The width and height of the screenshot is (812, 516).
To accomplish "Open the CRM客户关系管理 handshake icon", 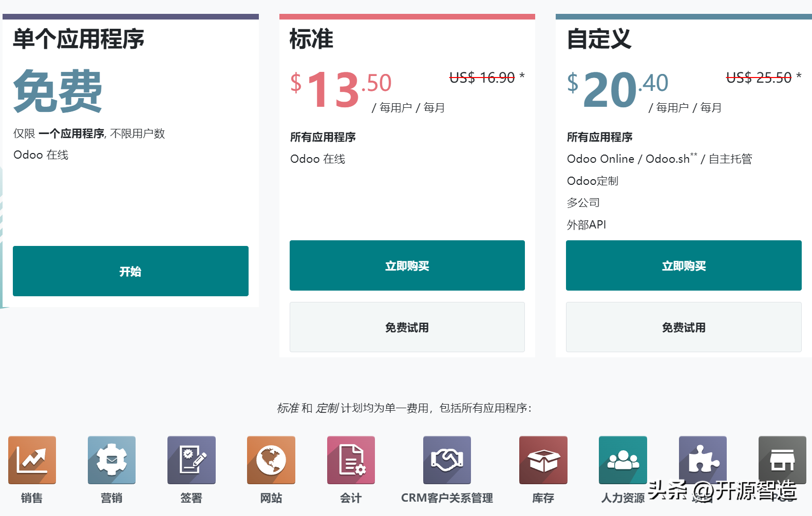I will [x=447, y=460].
